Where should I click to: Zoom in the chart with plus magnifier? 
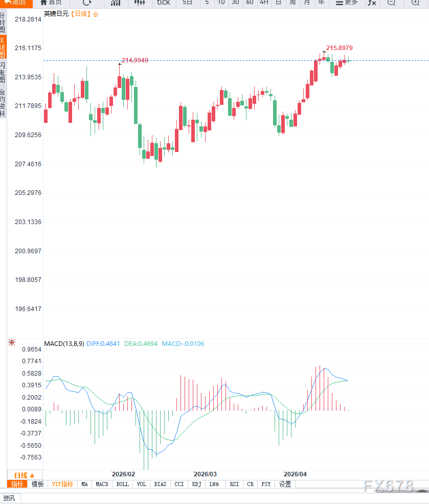point(415,3)
